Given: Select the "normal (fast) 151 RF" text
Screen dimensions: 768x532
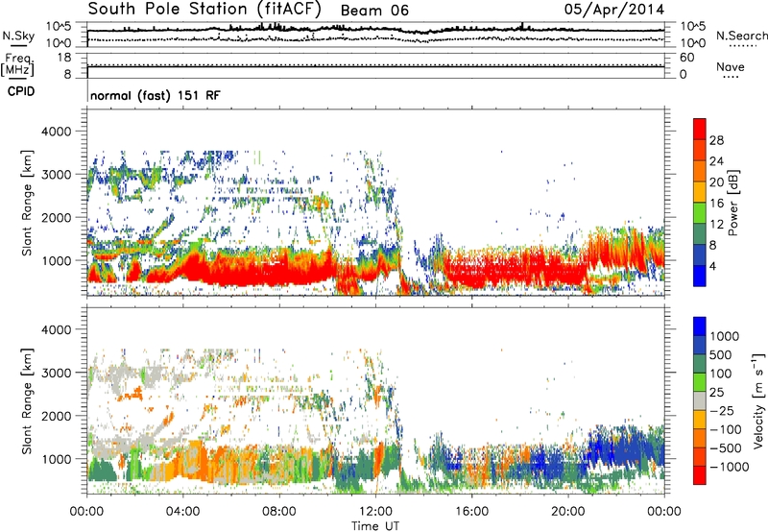Looking at the screenshot, I should click(x=156, y=95).
